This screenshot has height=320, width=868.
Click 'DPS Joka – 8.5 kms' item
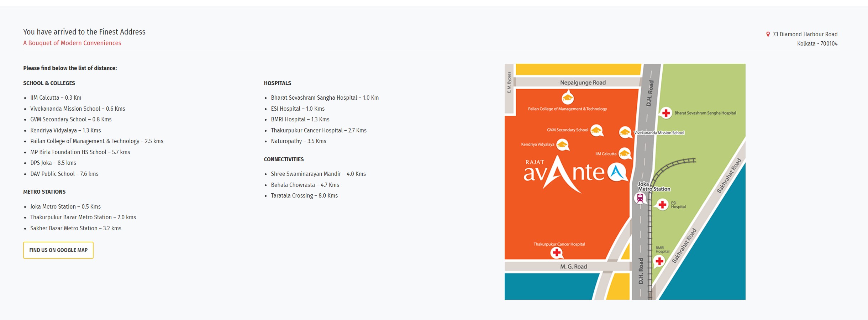pos(53,163)
